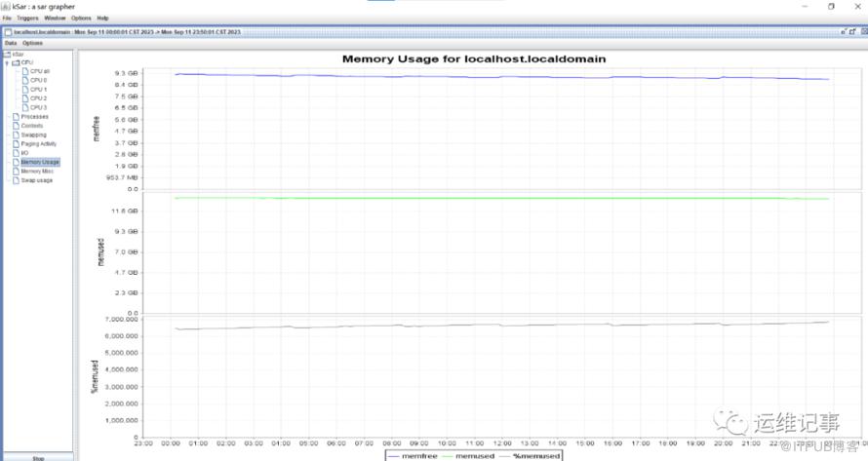868x461 pixels.
Task: Click the CPU 0 document icon
Action: [x=25, y=80]
